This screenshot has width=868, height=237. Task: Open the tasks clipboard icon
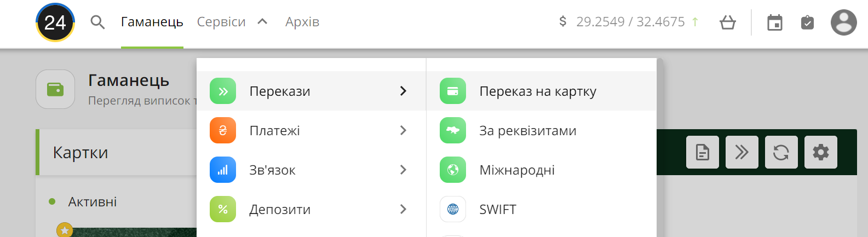pos(807,22)
